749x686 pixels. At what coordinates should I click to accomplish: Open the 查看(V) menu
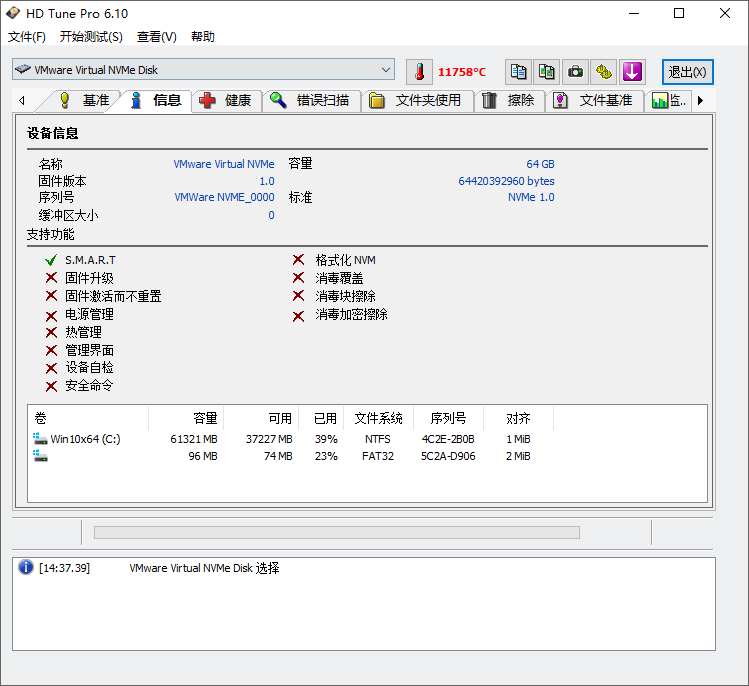(157, 37)
